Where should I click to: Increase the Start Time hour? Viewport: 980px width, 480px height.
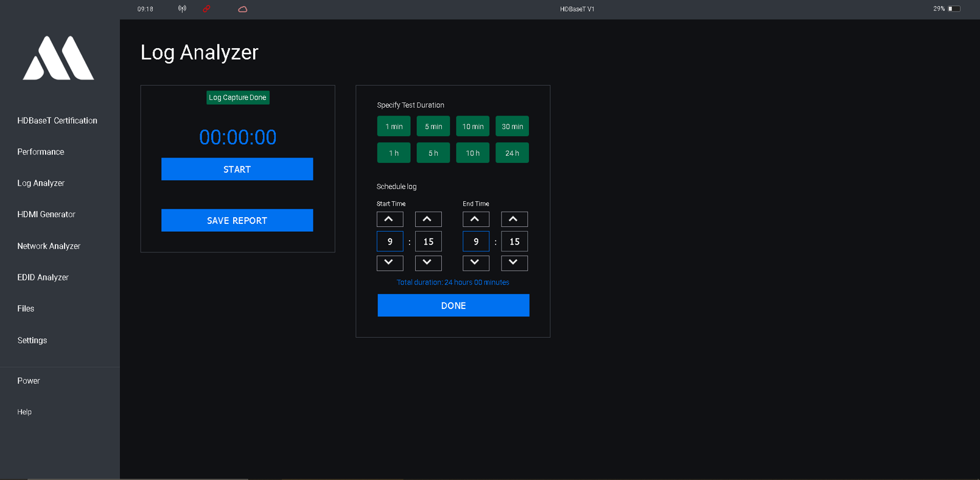point(390,219)
